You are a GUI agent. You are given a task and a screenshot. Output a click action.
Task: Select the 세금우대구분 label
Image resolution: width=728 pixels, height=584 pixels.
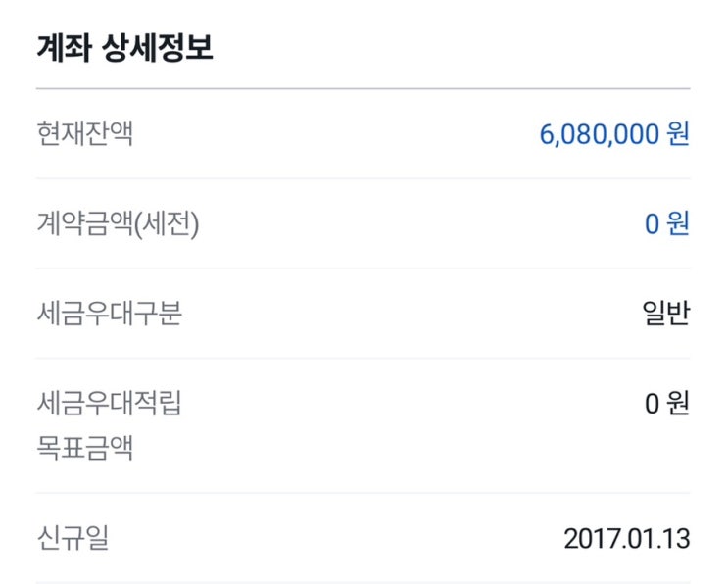click(109, 314)
